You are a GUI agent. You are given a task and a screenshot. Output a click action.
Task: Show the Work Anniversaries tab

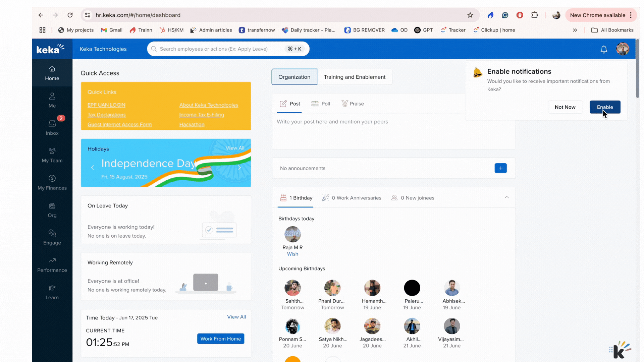352,198
